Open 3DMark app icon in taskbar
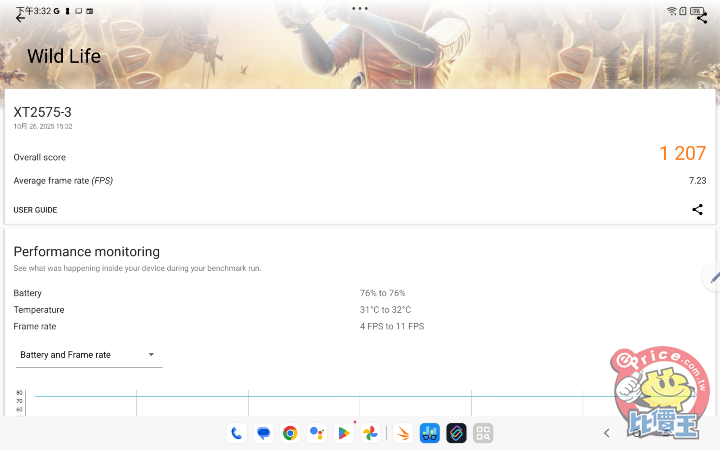Screen dimensions: 720x450 403,433
